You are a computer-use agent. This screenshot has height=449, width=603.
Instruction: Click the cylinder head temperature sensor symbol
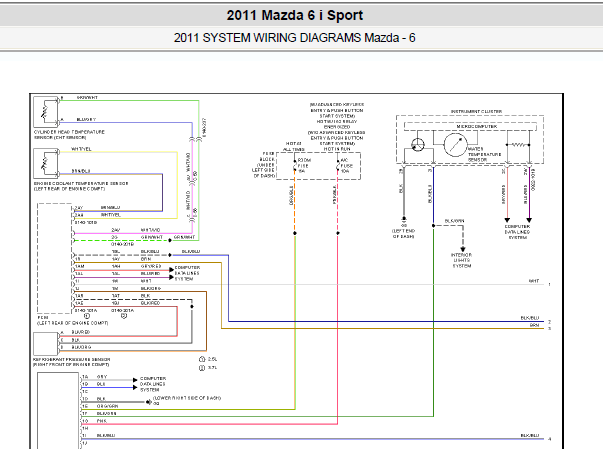click(x=45, y=112)
